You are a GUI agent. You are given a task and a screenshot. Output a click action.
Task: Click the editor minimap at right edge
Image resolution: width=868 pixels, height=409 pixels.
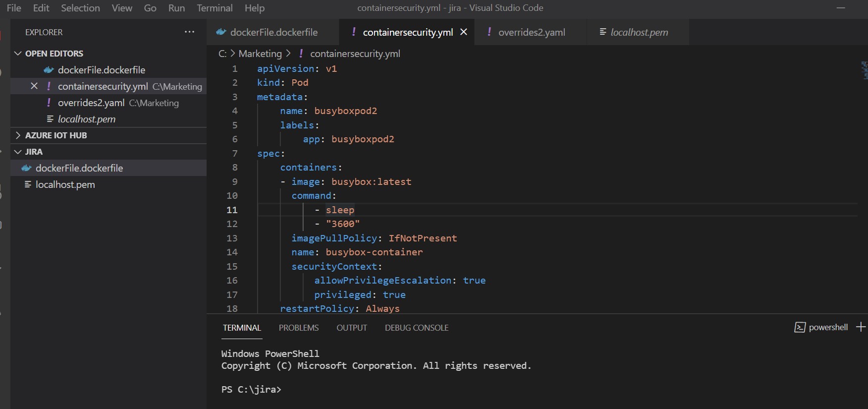[864, 70]
